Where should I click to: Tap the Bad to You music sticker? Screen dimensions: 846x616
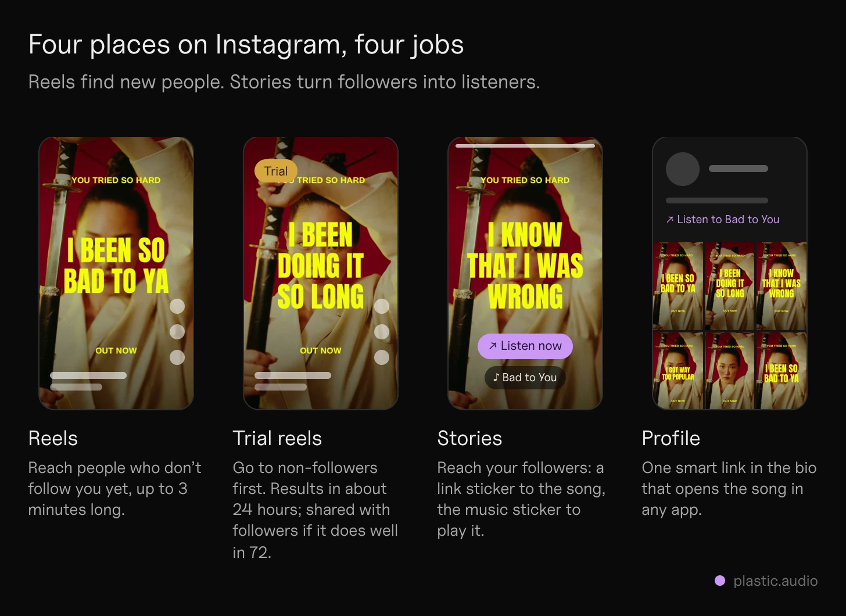pos(525,378)
